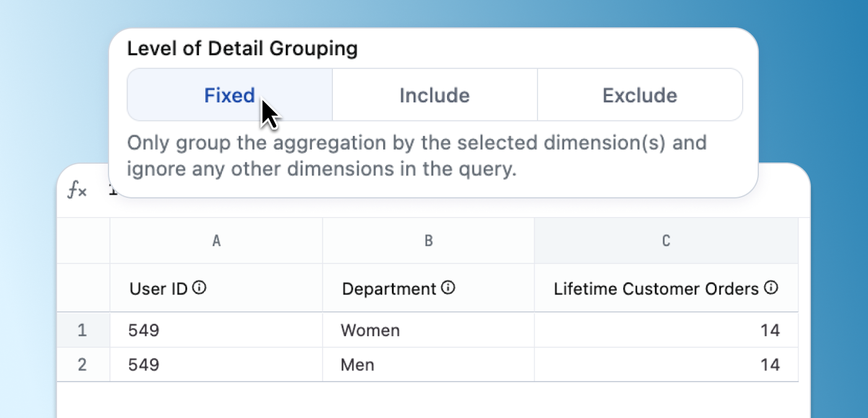This screenshot has width=868, height=418.
Task: Click the fx formula icon
Action: (x=77, y=191)
